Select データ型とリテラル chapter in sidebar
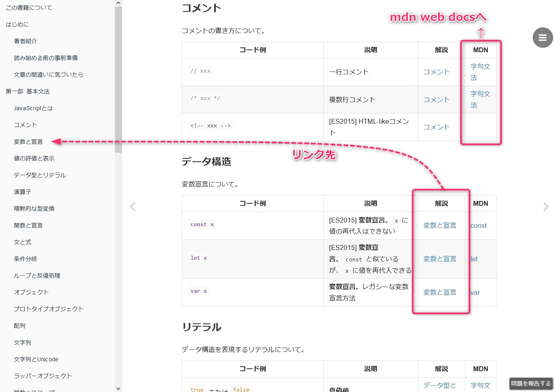The width and height of the screenshot is (556, 392). click(40, 175)
